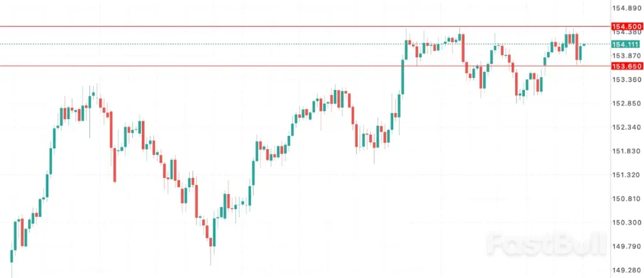Click the 149.280 axis price label
The image size is (644, 278).
[627, 270]
